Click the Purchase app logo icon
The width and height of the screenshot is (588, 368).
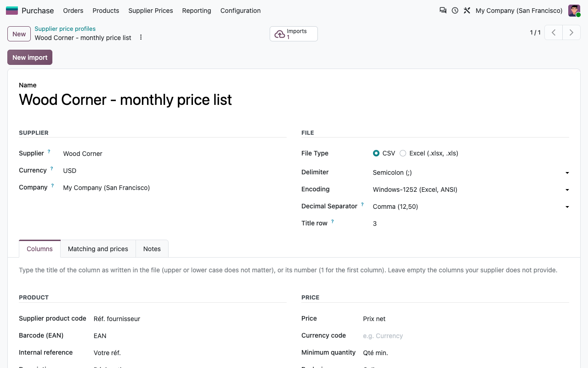coord(12,11)
